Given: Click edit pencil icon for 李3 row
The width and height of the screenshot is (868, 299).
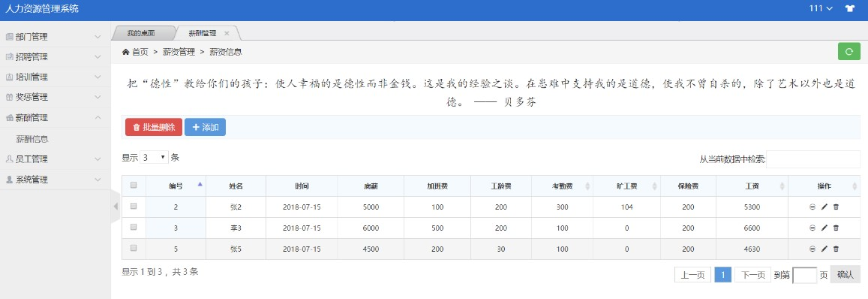Looking at the screenshot, I should coord(824,228).
